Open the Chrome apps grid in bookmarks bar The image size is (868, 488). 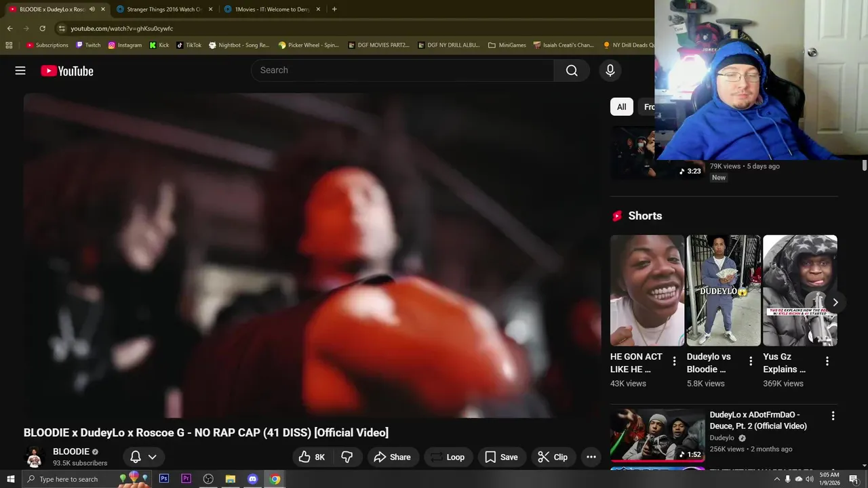point(9,45)
